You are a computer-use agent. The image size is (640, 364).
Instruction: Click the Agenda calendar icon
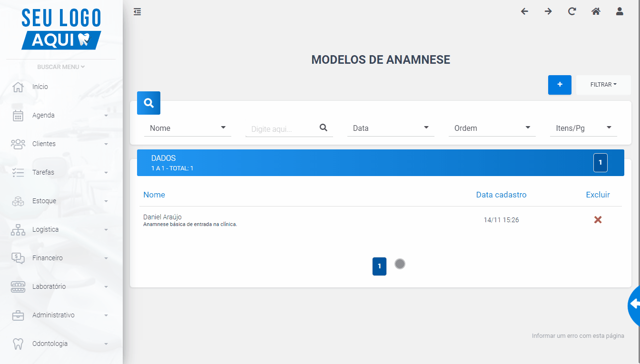coord(18,115)
